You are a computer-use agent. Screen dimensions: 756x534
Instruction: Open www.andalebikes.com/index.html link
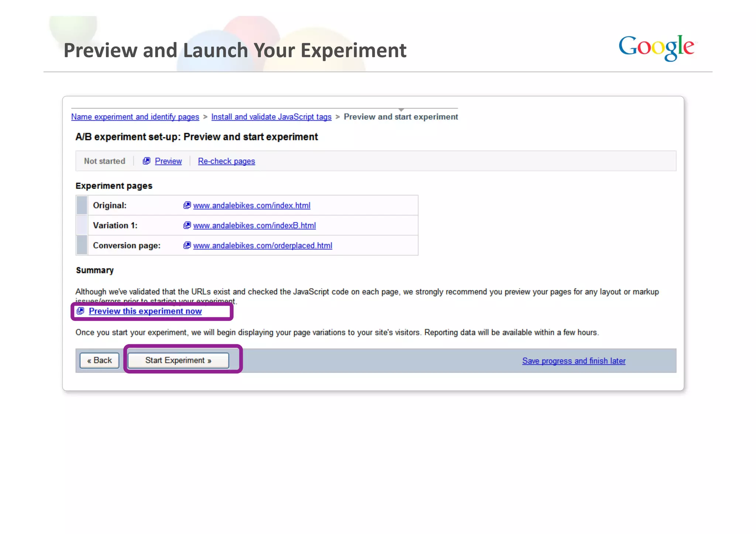click(x=252, y=206)
